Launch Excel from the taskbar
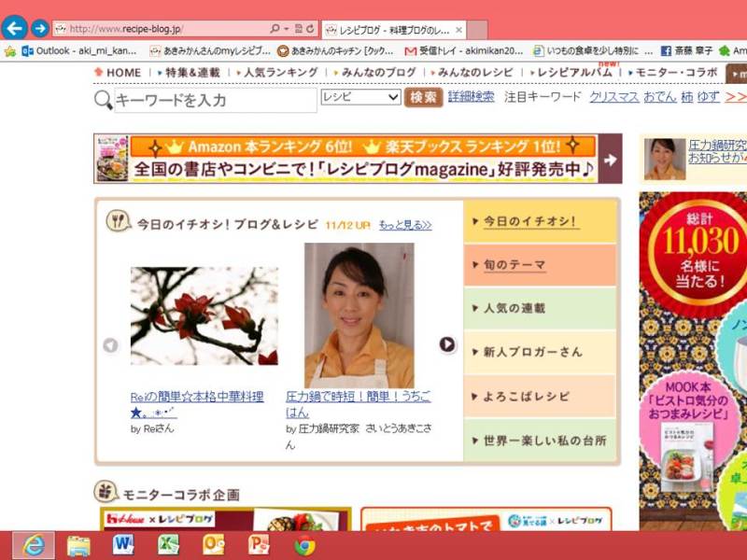 click(169, 546)
